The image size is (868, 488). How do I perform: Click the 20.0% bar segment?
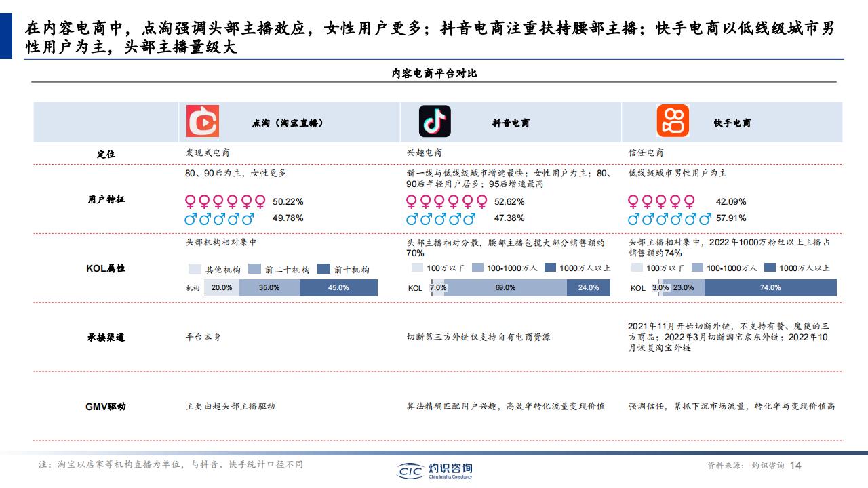[x=222, y=287]
